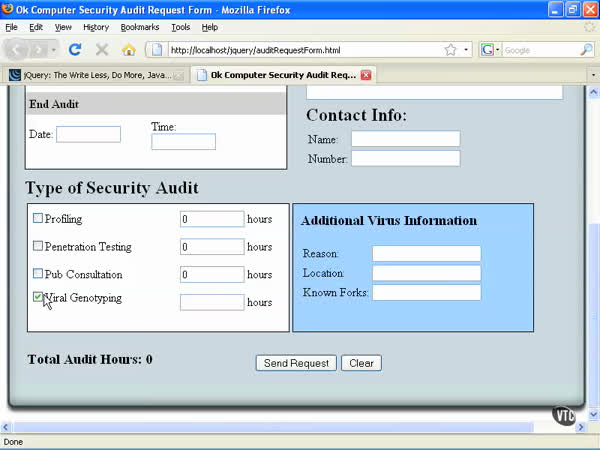This screenshot has width=600, height=450.
Task: Uncheck the Viral Genotyping checkbox
Action: pyautogui.click(x=38, y=297)
